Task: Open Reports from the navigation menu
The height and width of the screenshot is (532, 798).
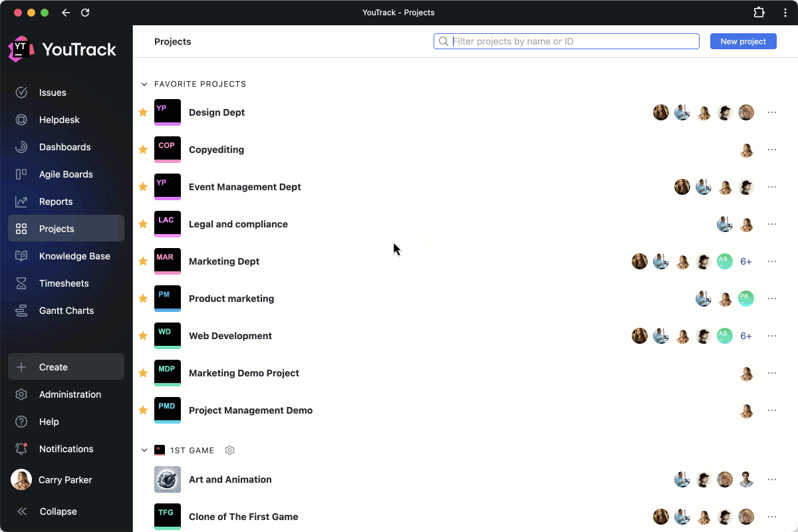Action: pos(56,201)
